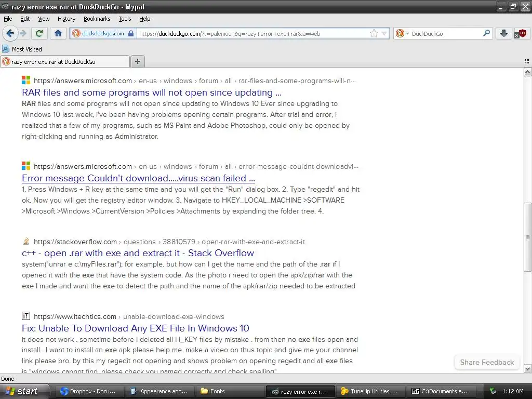Open the Tools menu
Screen dimensions: 532x399
125,19
